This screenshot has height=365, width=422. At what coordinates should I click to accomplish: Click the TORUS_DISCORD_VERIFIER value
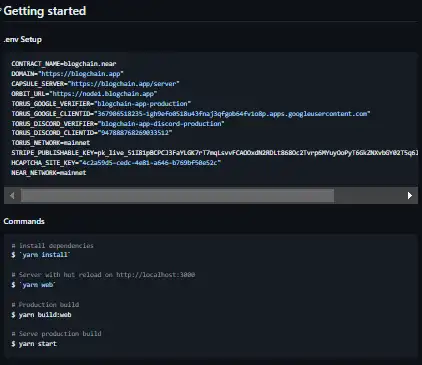coord(161,124)
